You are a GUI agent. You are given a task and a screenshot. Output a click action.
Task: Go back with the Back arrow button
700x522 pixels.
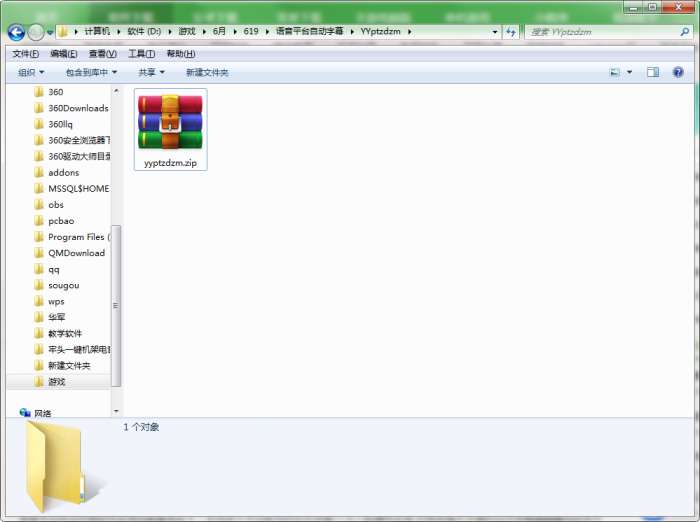17,32
